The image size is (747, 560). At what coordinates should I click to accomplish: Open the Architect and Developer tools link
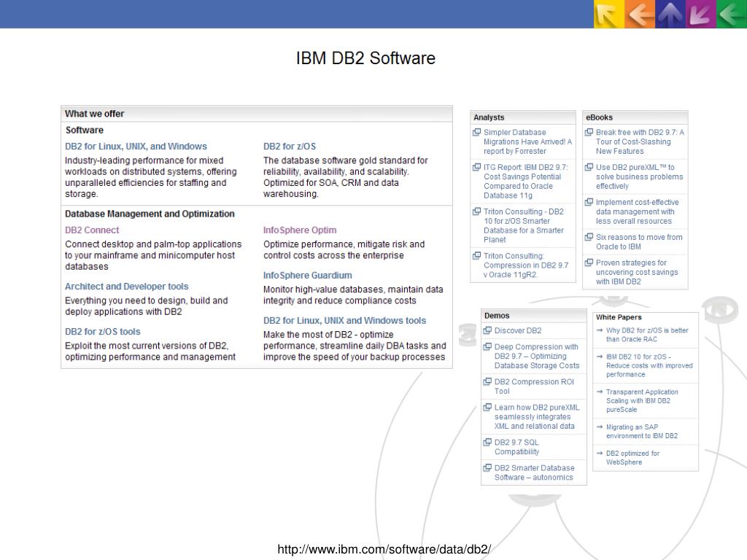click(x=127, y=286)
